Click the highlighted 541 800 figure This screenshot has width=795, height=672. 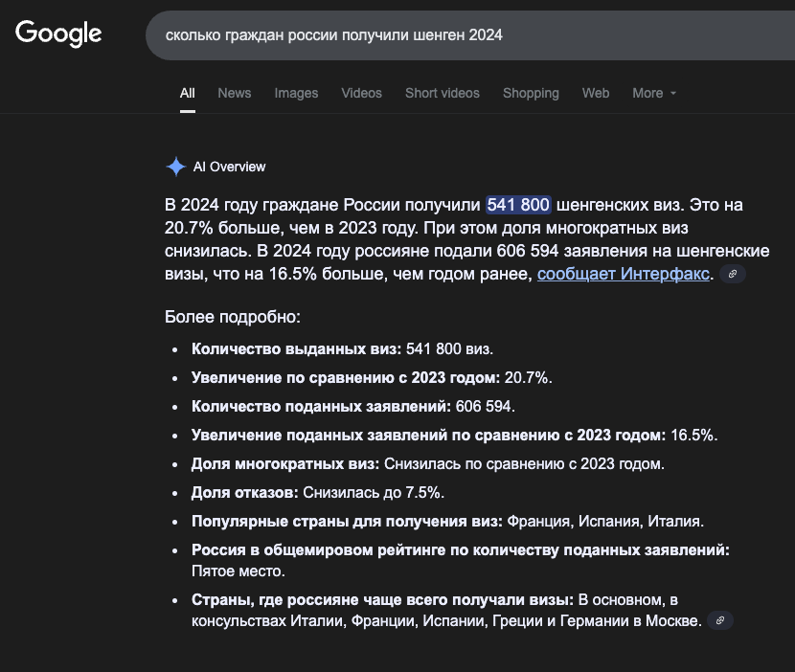tap(518, 205)
